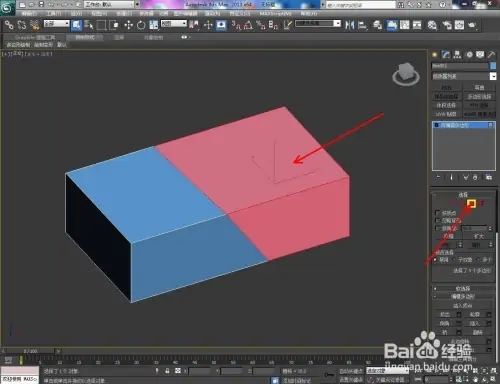Click Use Pivot Point Center icon
The width and height of the screenshot is (500, 384).
[x=193, y=25]
